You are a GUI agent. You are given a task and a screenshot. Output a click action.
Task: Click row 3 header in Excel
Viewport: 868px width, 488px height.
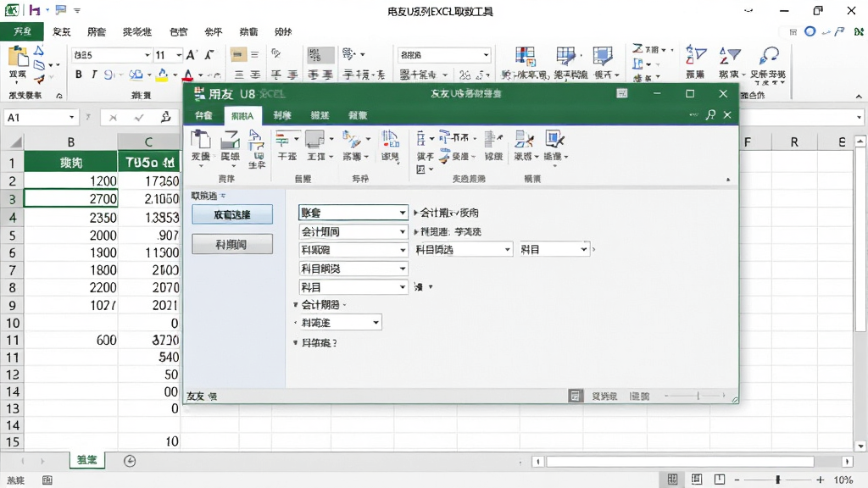pos(12,198)
